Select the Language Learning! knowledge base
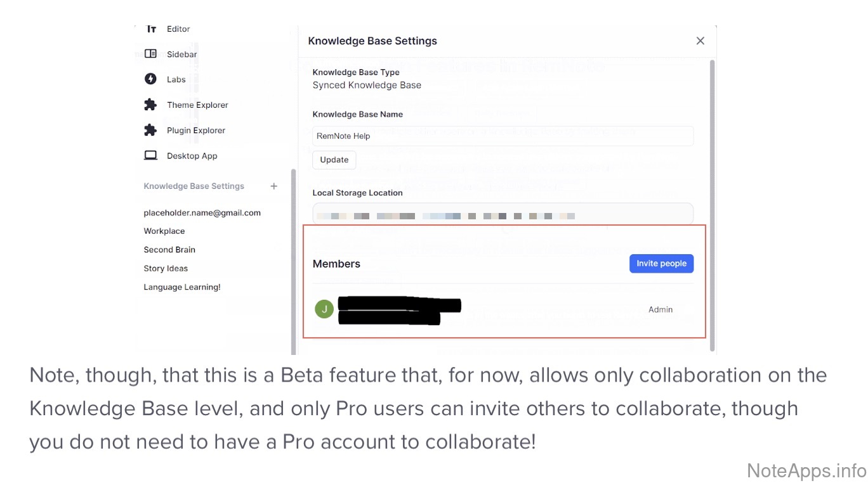Screen dimensions: 868x483 182,287
